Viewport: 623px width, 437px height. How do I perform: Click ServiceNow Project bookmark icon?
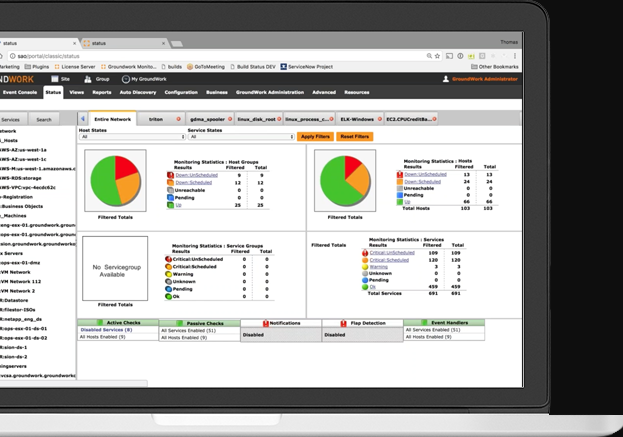283,66
